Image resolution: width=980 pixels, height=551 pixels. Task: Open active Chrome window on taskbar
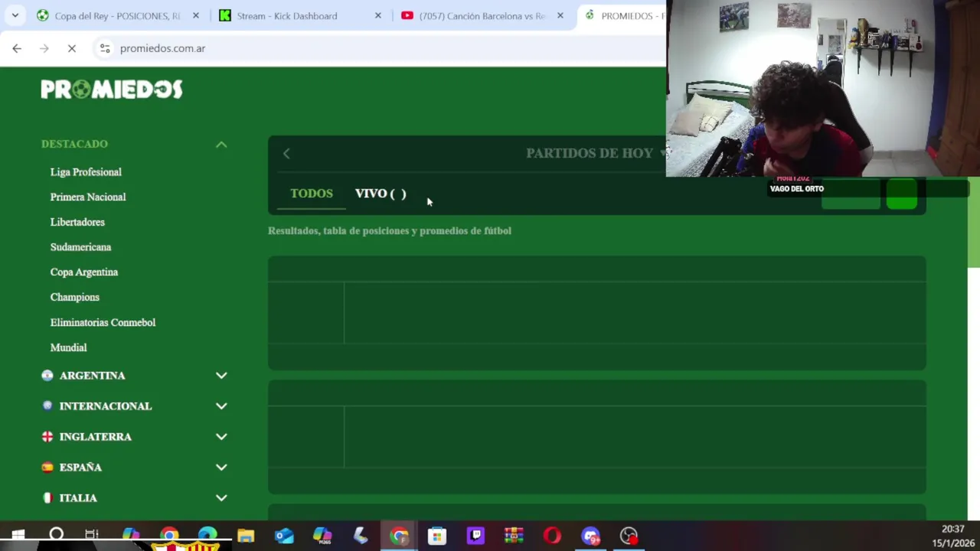pos(399,536)
